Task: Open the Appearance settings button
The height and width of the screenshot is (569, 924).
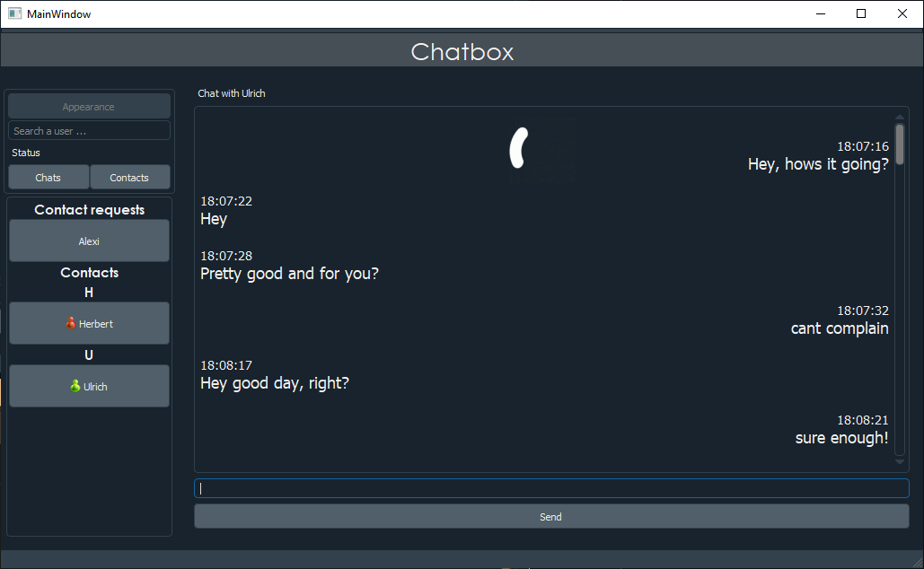Action: click(89, 107)
